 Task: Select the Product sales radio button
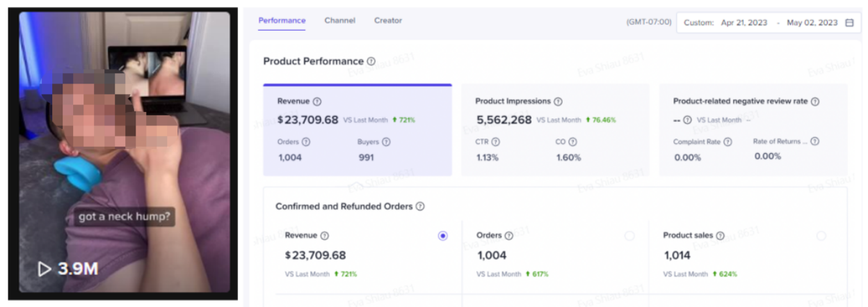click(821, 236)
